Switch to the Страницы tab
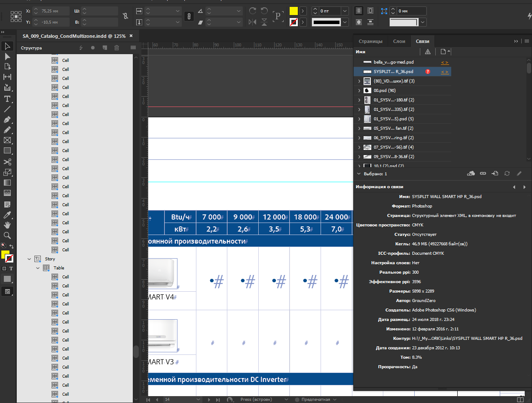Screen dimensions: 532x403 (370, 41)
